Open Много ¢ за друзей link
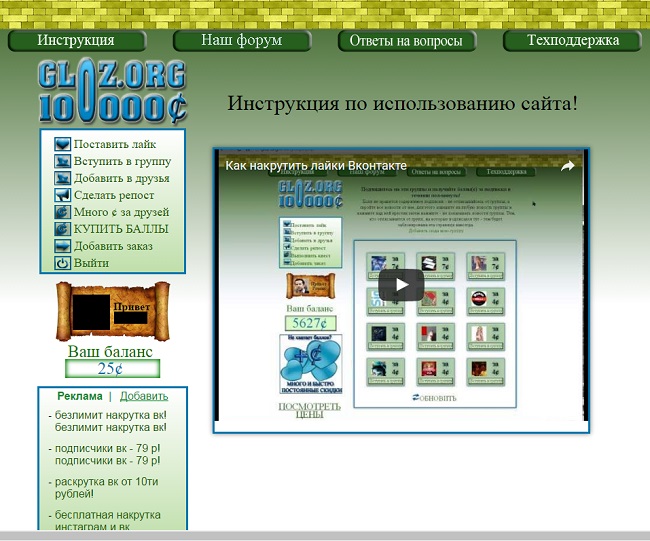The height and width of the screenshot is (541, 650). pos(121,212)
